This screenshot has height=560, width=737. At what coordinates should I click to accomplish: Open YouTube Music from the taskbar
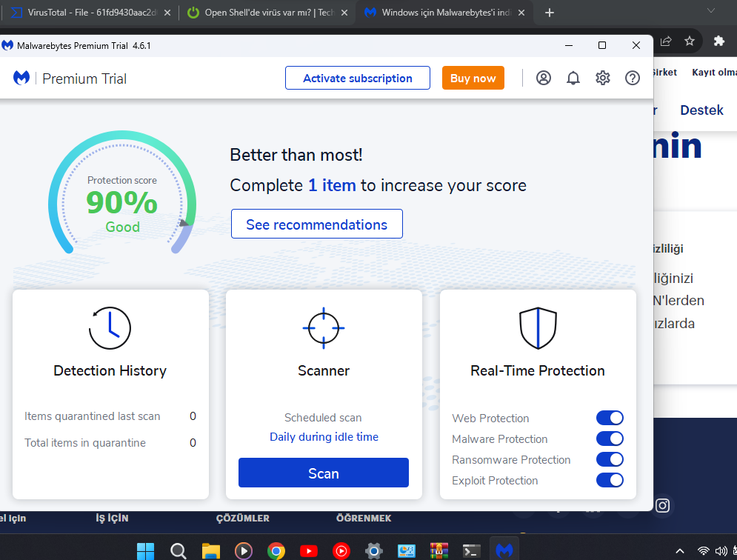click(x=341, y=550)
